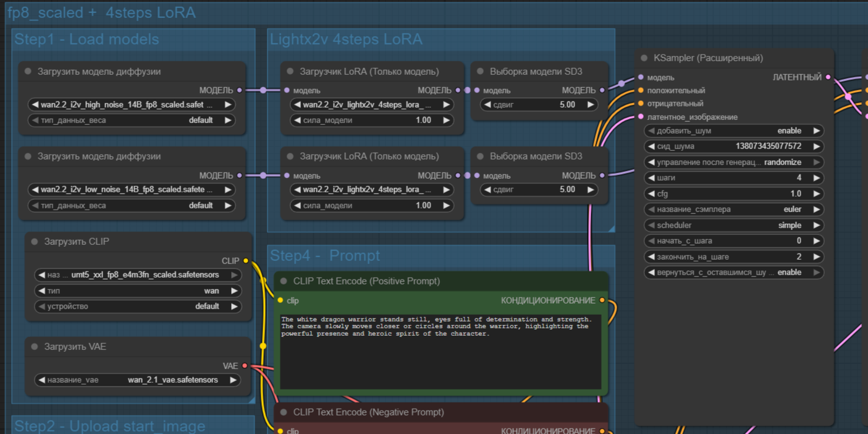This screenshot has width=868, height=434.
Task: Click the ЛАТЕНТНЫЙ output port on KSampler
Action: pyautogui.click(x=828, y=77)
